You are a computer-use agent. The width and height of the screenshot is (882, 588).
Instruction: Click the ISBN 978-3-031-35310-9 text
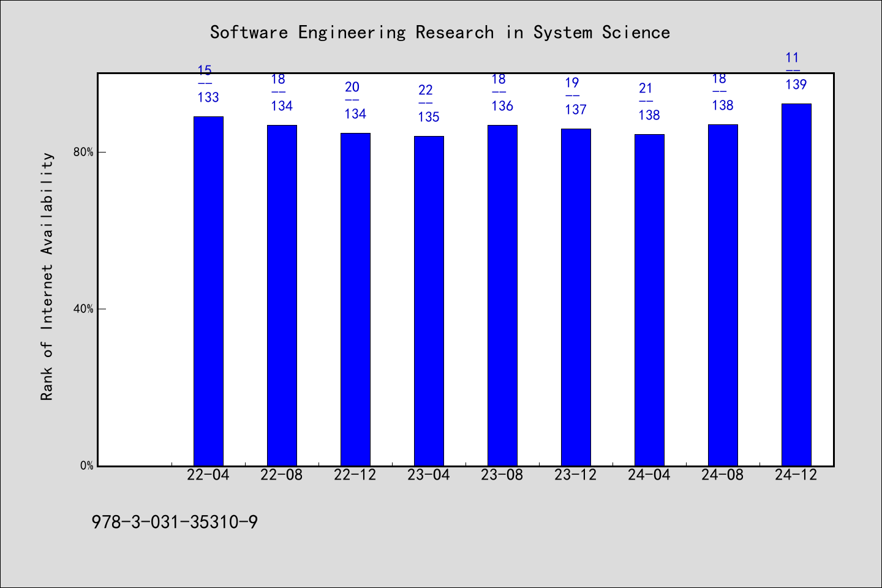click(175, 522)
